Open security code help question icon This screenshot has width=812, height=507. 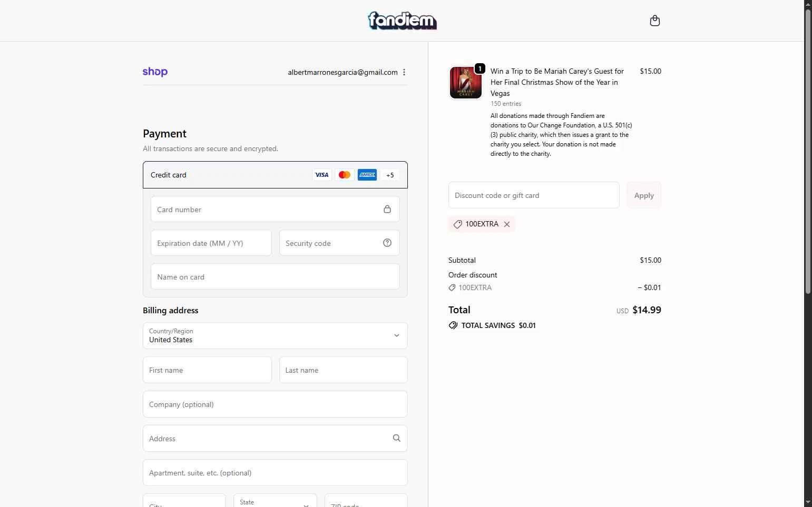click(x=387, y=243)
